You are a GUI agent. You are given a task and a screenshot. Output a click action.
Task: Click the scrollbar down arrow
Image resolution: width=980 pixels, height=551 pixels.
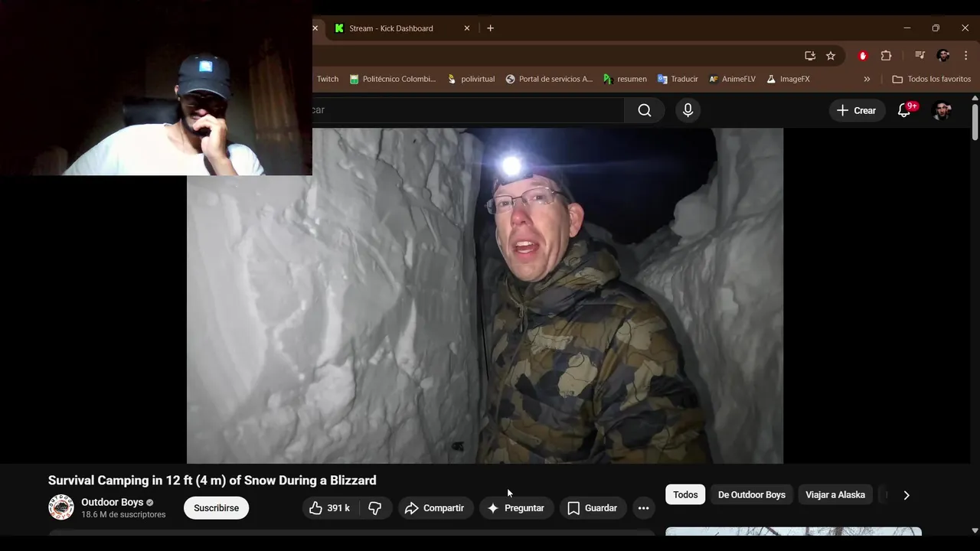point(975,530)
